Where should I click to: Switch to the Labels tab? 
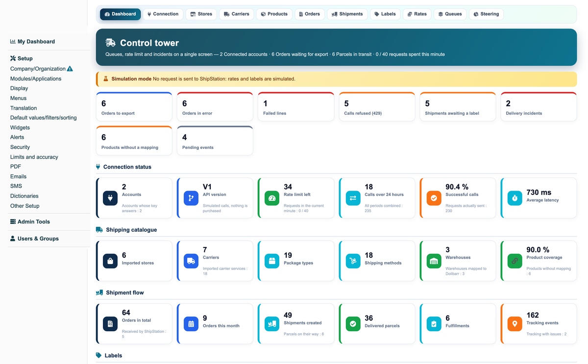(x=385, y=14)
